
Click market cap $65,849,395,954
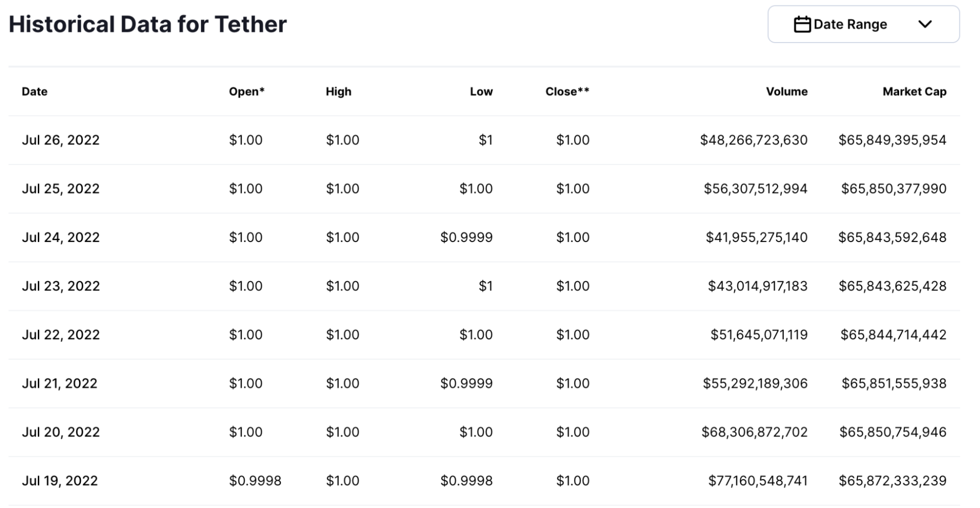point(892,140)
